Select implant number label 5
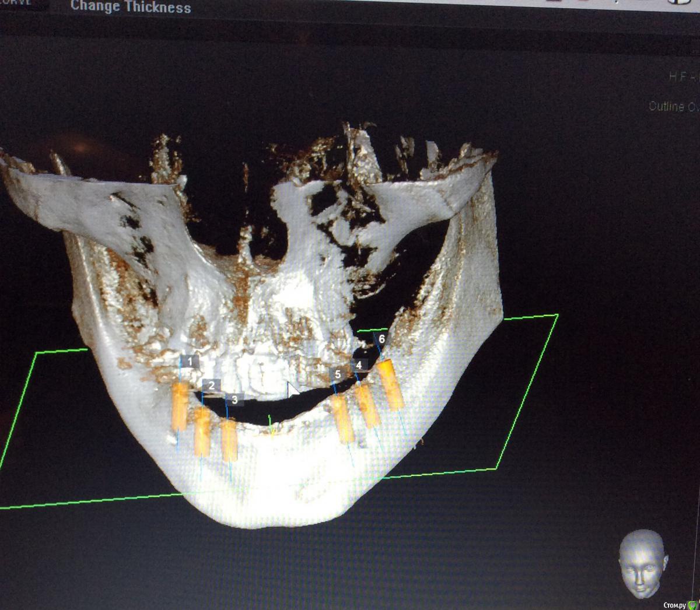The height and width of the screenshot is (610, 700). click(338, 374)
